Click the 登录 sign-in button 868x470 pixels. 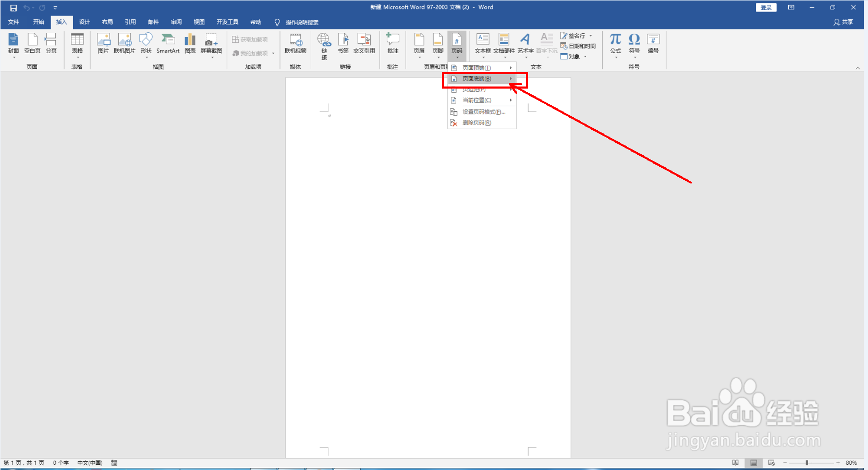click(766, 7)
